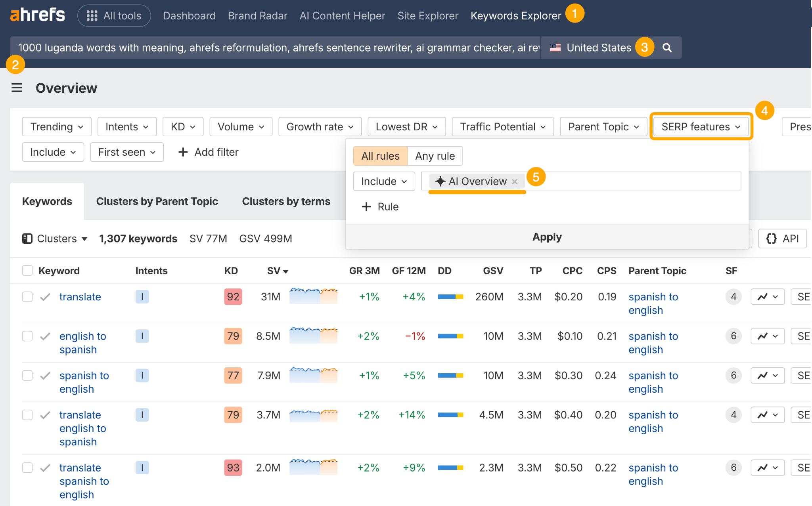812x506 pixels.
Task: Click the search magnifier icon
Action: click(667, 47)
